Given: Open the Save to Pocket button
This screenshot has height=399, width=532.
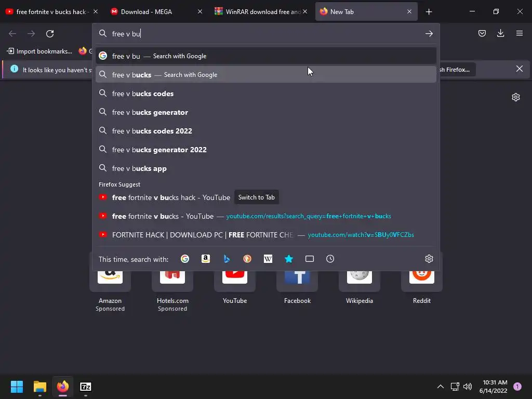Looking at the screenshot, I should 482,33.
